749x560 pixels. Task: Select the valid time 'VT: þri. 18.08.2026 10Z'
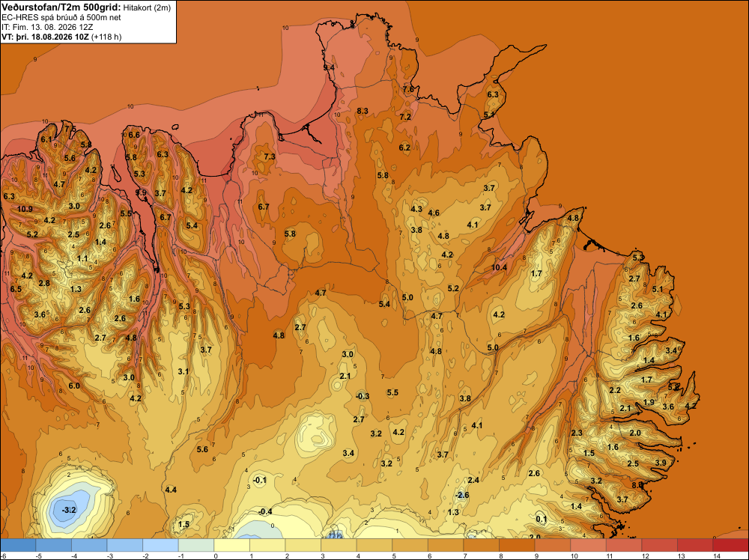(x=45, y=37)
